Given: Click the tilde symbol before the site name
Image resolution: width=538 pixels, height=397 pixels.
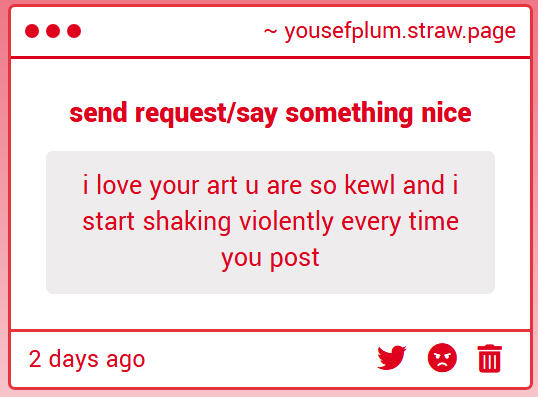Looking at the screenshot, I should [x=270, y=32].
